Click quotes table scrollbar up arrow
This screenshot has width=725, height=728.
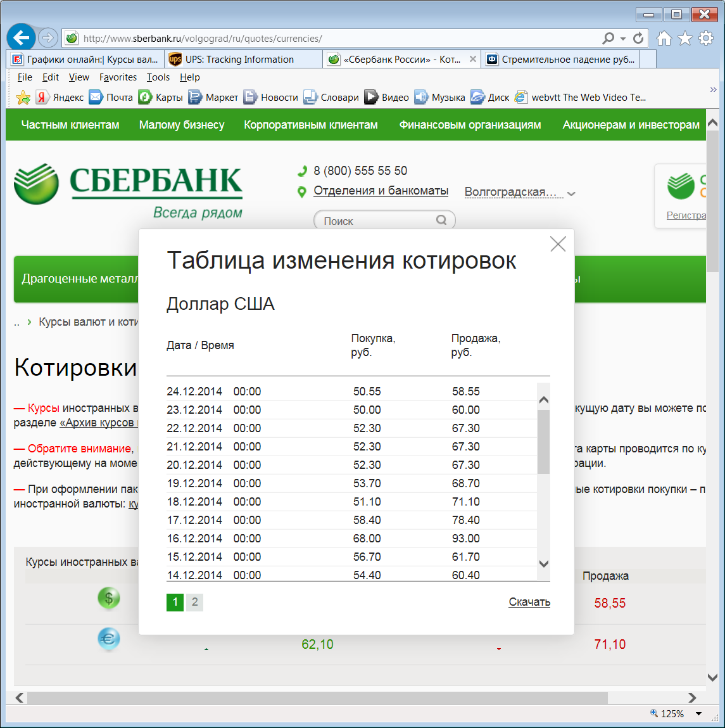[544, 400]
